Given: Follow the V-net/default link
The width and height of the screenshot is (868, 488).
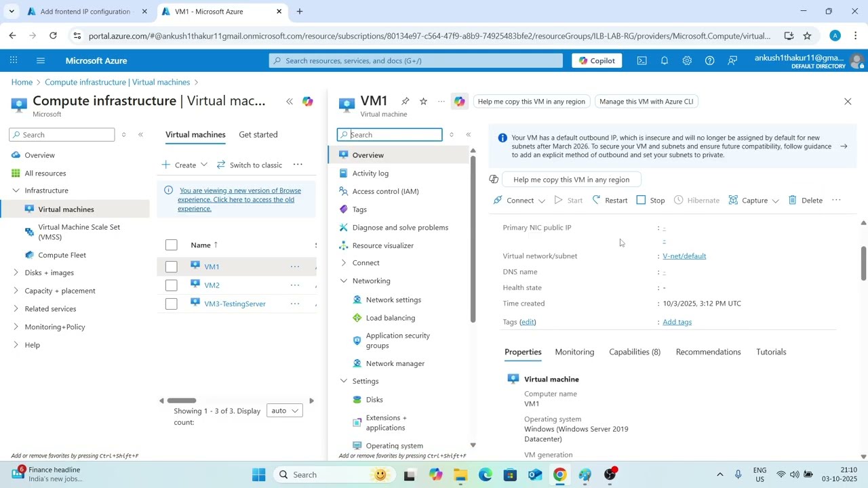Looking at the screenshot, I should click(684, 256).
